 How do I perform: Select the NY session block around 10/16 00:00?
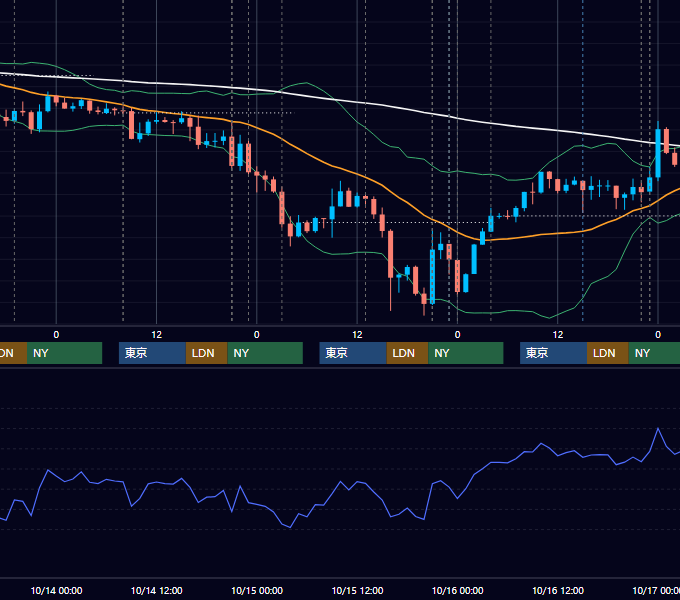pyautogui.click(x=466, y=353)
